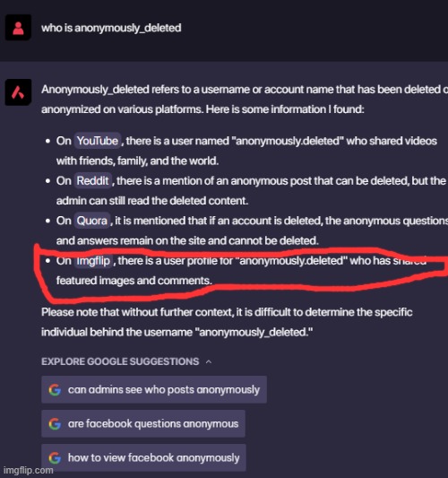Viewport: 448px width, 478px height.
Task: Select suggestion are facebook questions anonymous
Action: [143, 423]
